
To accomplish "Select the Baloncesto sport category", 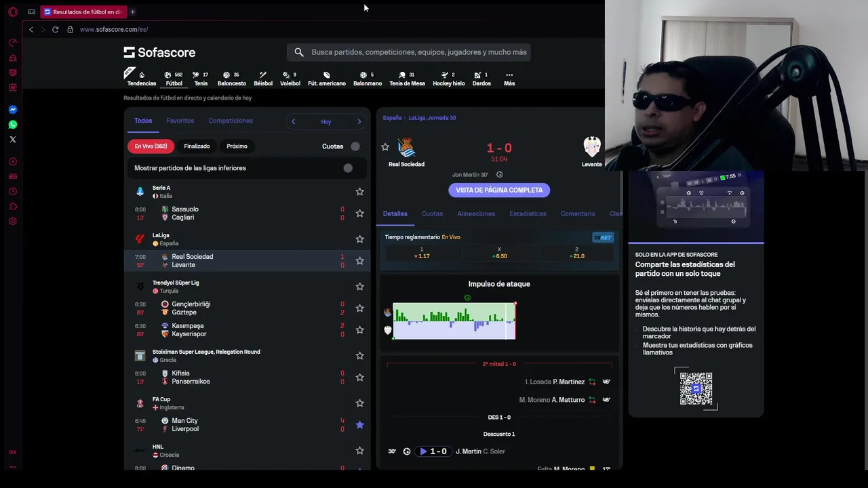I will pos(231,79).
